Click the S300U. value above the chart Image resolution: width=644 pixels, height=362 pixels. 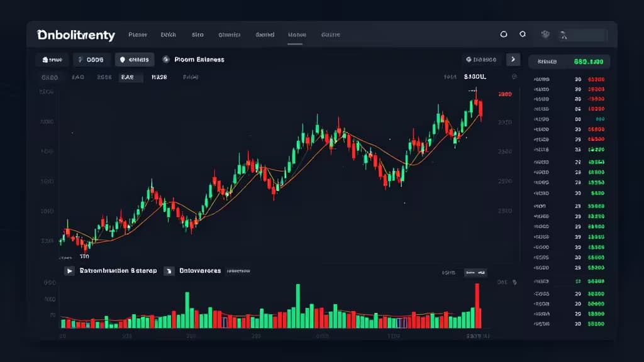pos(475,77)
